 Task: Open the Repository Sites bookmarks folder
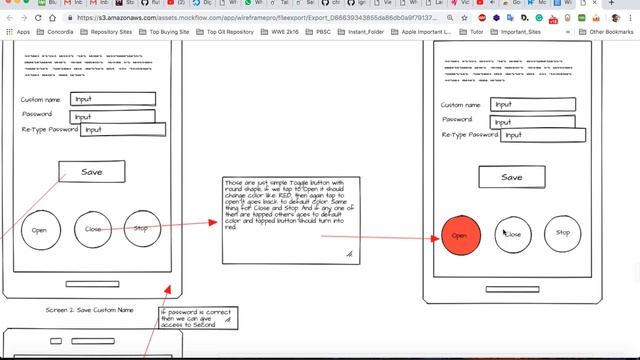coord(106,32)
